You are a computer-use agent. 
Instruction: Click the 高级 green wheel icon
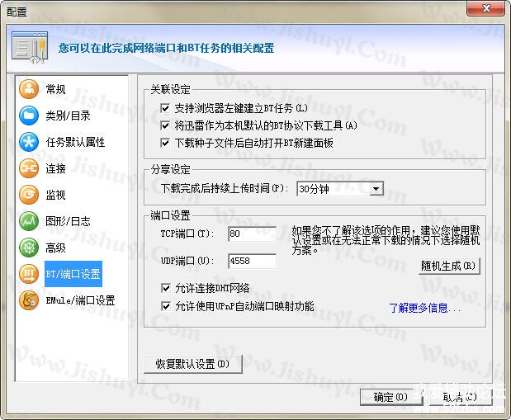click(29, 248)
